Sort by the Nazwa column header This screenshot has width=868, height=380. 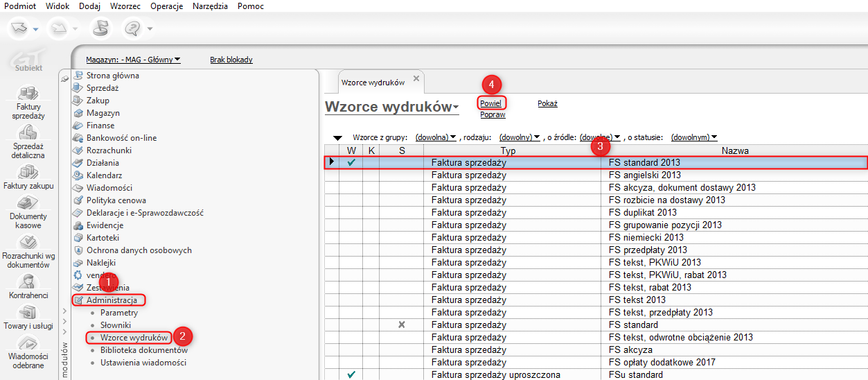(x=734, y=150)
